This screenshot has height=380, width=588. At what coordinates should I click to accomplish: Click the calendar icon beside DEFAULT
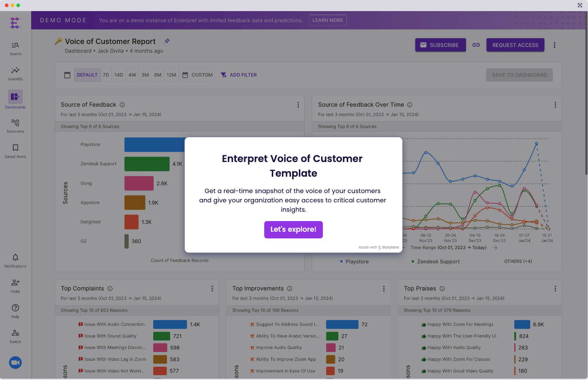(x=67, y=75)
